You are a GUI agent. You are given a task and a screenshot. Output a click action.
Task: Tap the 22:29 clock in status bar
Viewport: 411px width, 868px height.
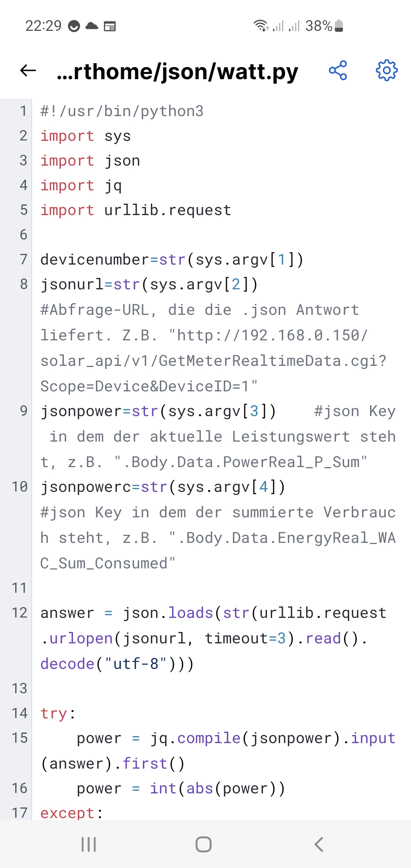[43, 26]
